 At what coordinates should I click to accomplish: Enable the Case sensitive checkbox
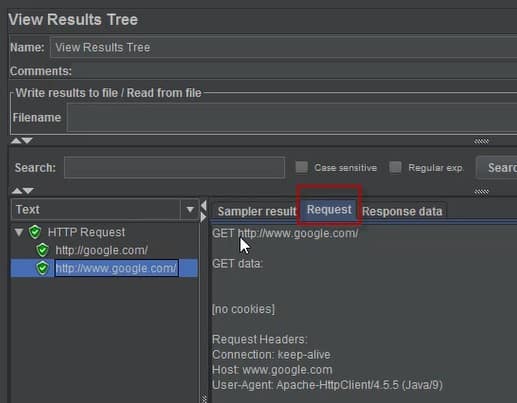(x=302, y=167)
